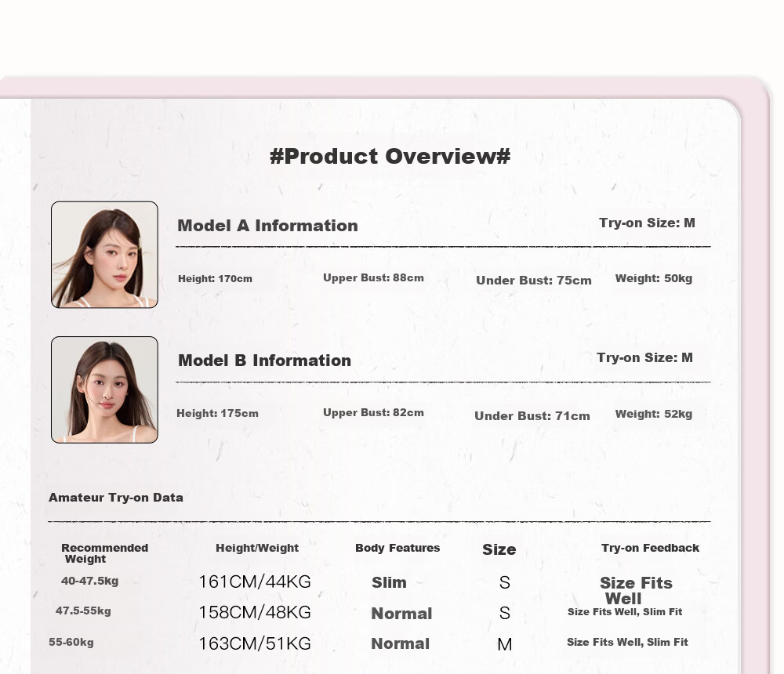This screenshot has height=674, width=784.
Task: Click the 'Body Features' column header
Action: pos(397,548)
